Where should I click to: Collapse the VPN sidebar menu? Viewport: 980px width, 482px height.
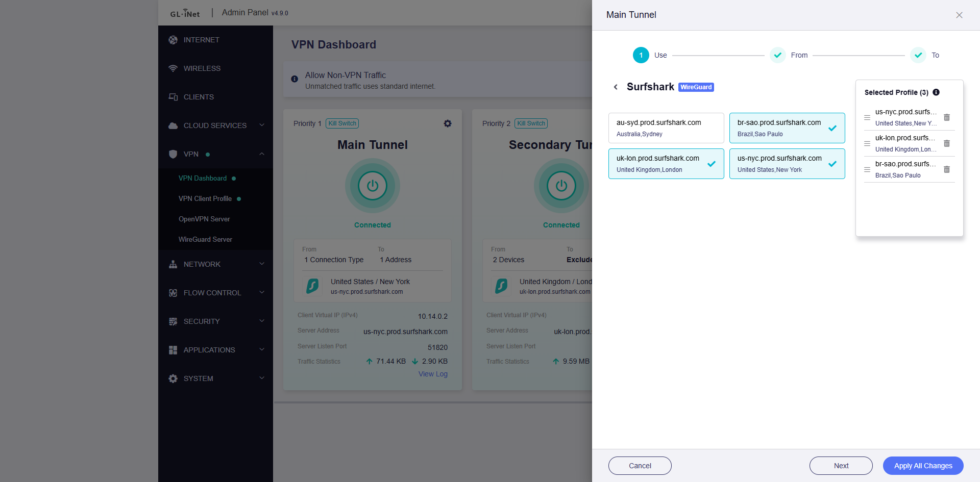tap(215, 154)
